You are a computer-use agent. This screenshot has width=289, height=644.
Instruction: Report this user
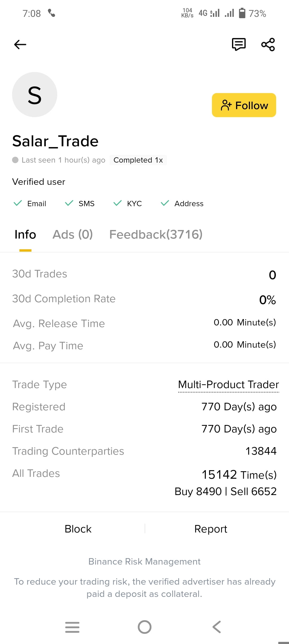tap(211, 529)
